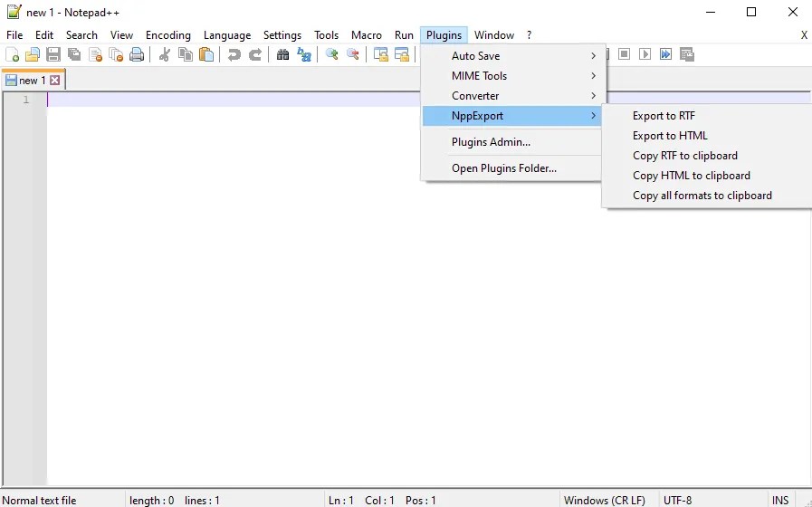
Task: Click the Stop macro recording icon
Action: 625,53
